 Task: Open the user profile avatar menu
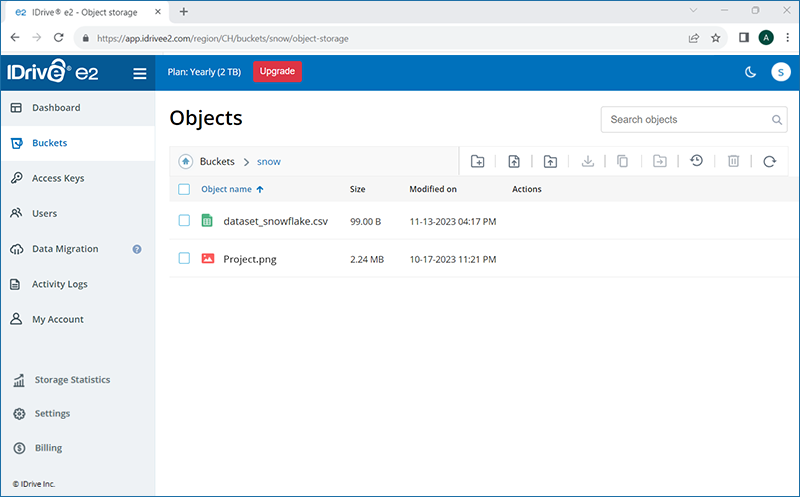tap(780, 72)
